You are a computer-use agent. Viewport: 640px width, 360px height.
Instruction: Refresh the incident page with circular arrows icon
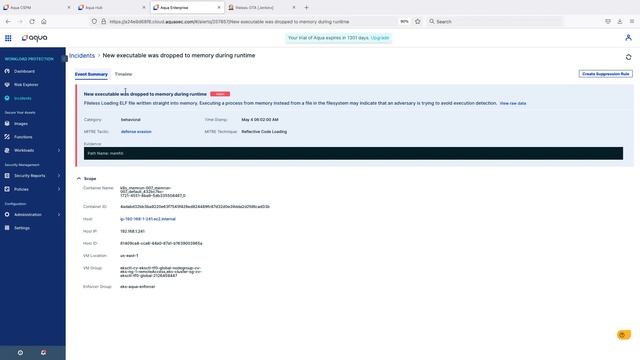(x=629, y=57)
